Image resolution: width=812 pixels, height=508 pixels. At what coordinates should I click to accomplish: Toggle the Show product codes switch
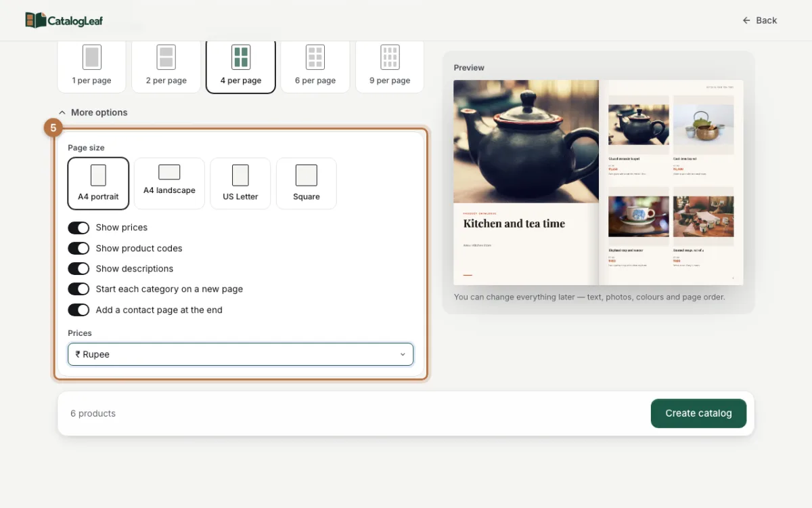(78, 248)
